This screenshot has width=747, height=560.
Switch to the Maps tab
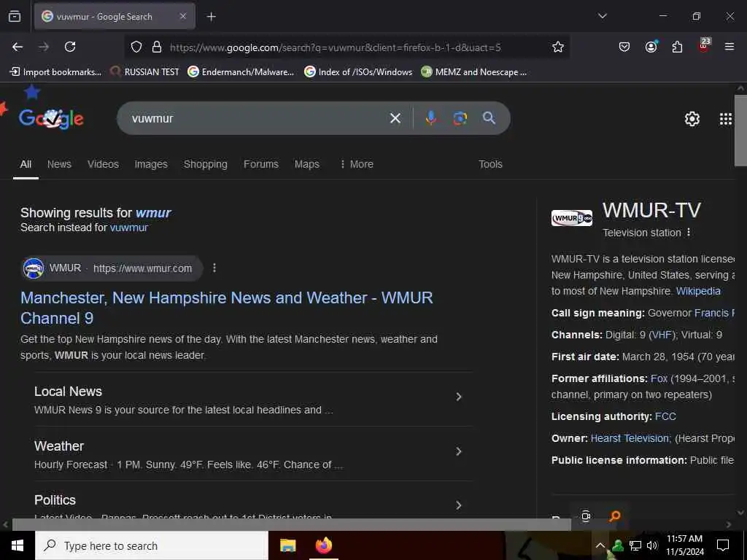(x=307, y=164)
